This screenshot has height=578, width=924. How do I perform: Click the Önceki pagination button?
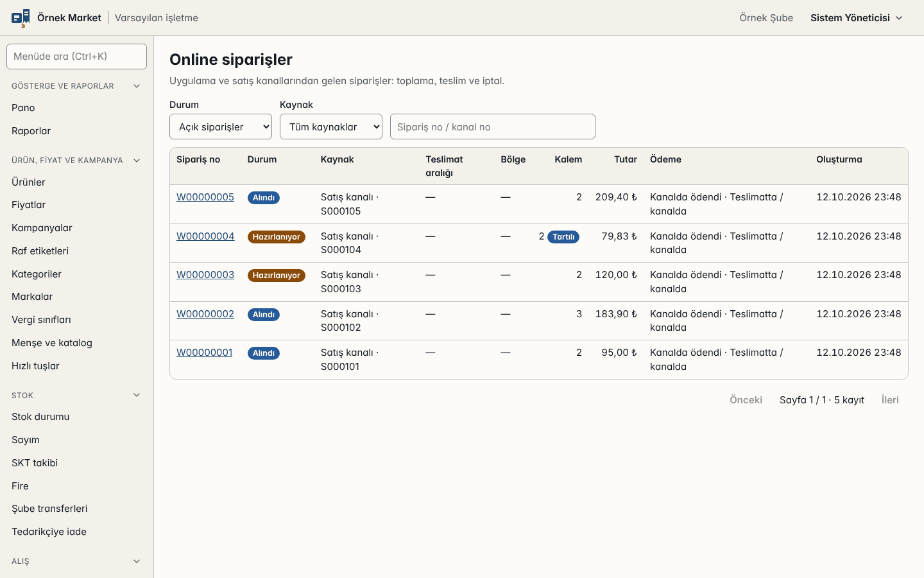tap(746, 400)
